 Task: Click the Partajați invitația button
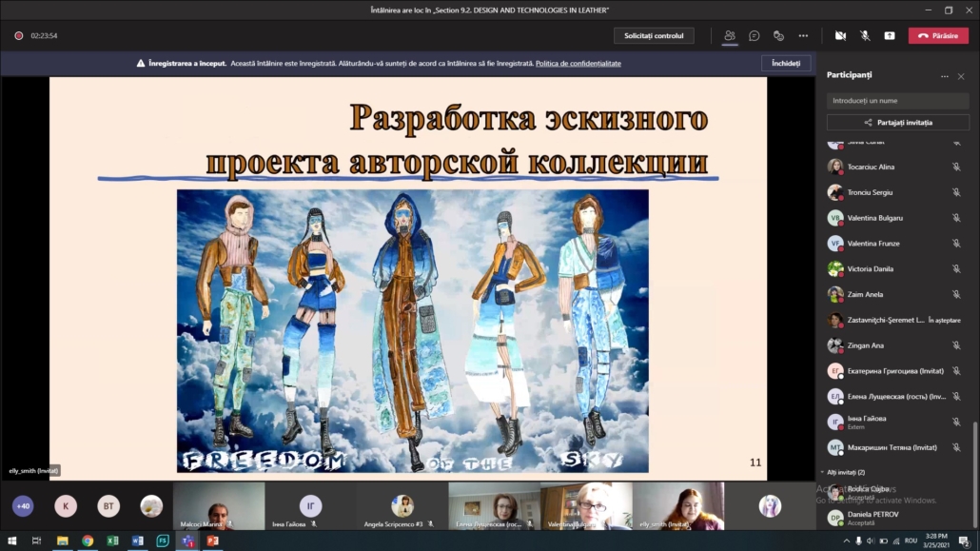coord(897,123)
